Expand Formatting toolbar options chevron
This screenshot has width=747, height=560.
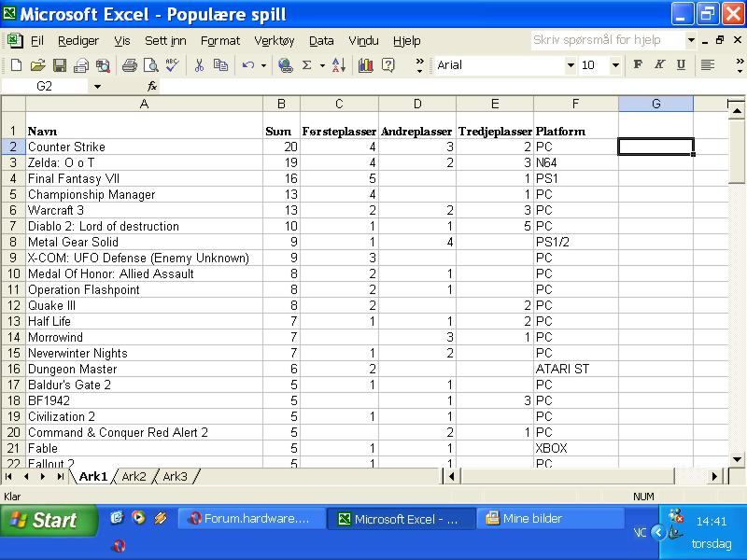point(740,65)
